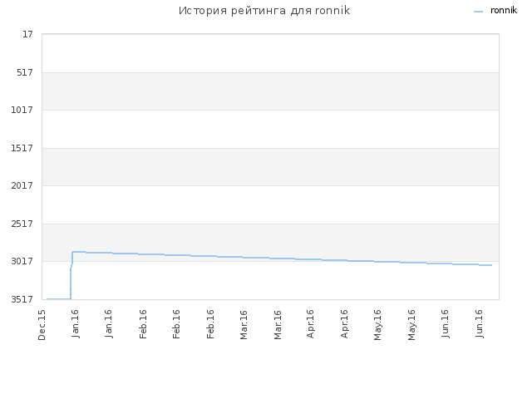The width and height of the screenshot is (532, 399).
Task: Click the gray band between 517 and 1017
Action: [x=270, y=91]
